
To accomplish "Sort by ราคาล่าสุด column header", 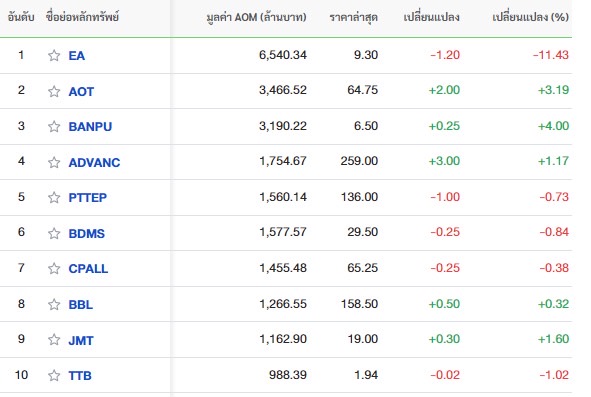I will coord(354,17).
